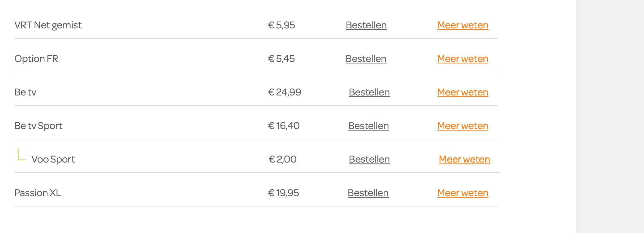Select the VRT Net gemist row label
The image size is (644, 233).
[48, 25]
